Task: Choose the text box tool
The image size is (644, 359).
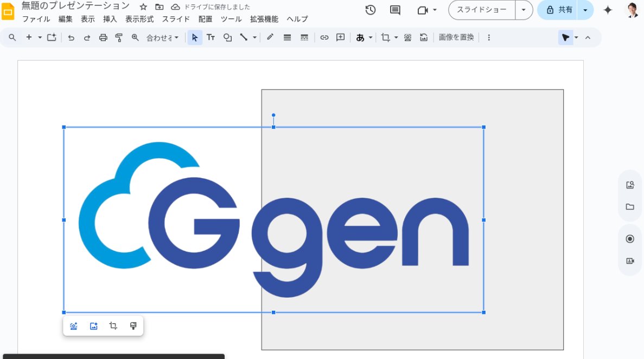Action: [211, 37]
